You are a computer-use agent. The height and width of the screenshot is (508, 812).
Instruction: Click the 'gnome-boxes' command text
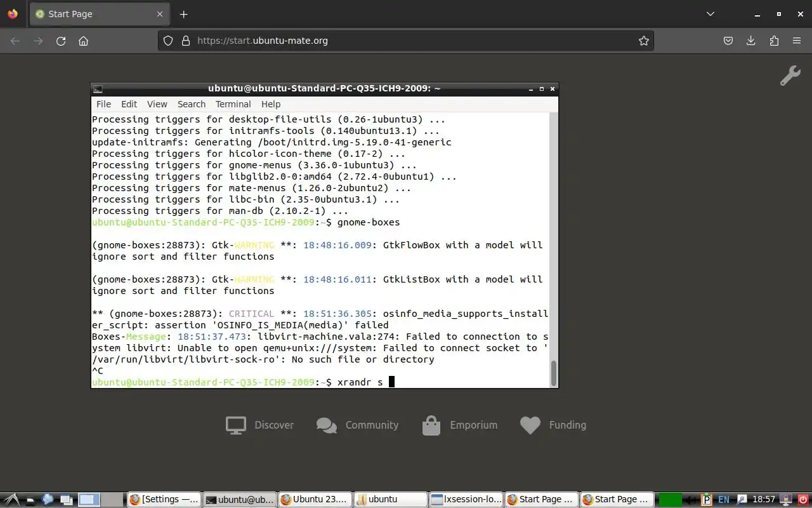(x=369, y=222)
